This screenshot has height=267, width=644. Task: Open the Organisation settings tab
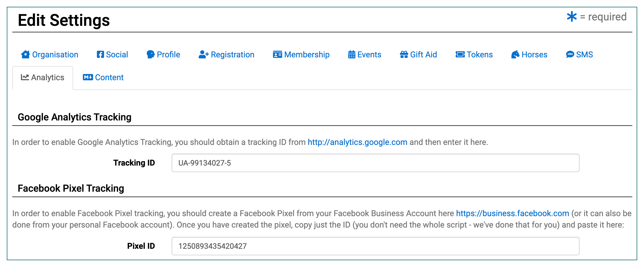[x=50, y=55]
